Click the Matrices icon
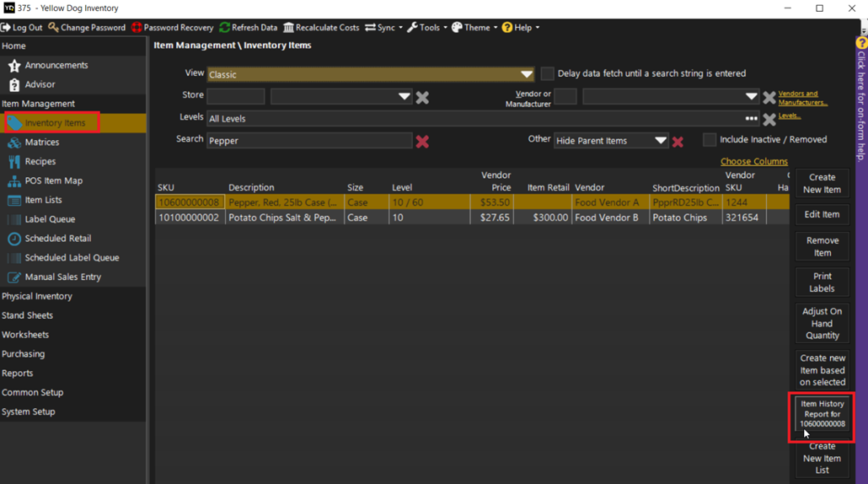This screenshot has width=868, height=484. pos(14,143)
